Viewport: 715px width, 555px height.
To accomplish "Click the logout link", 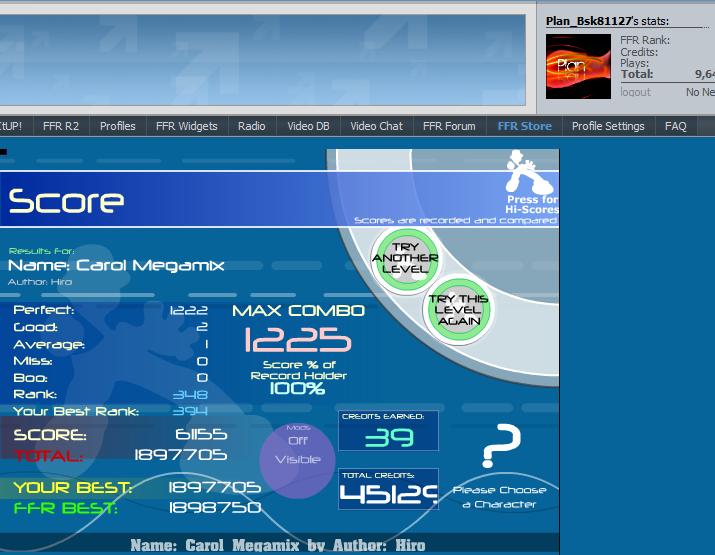I will coord(635,92).
